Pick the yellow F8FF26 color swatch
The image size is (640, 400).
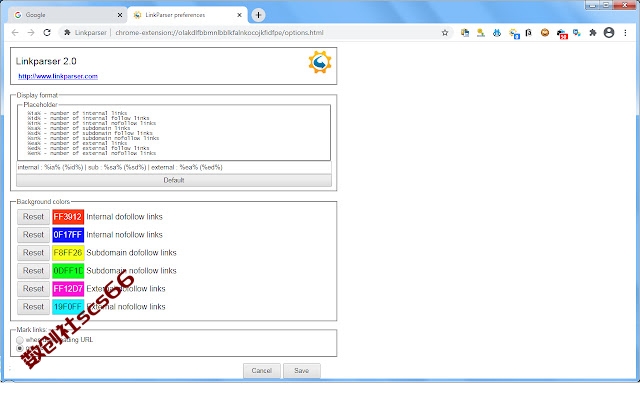click(x=68, y=253)
